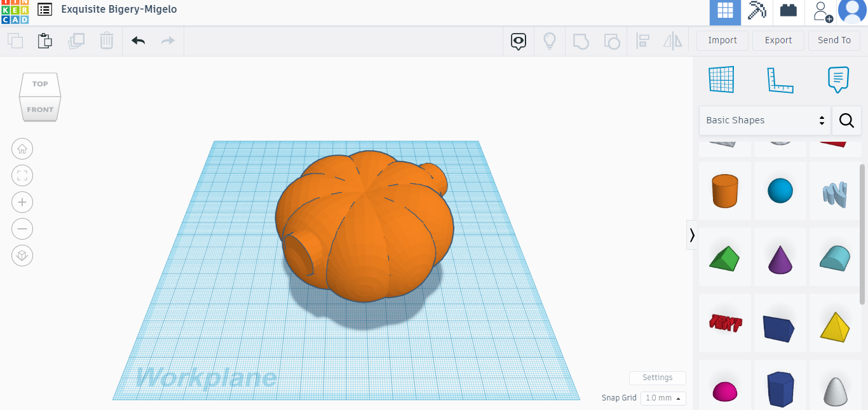This screenshot has height=410, width=868.
Task: Open the Notes tool
Action: click(838, 80)
